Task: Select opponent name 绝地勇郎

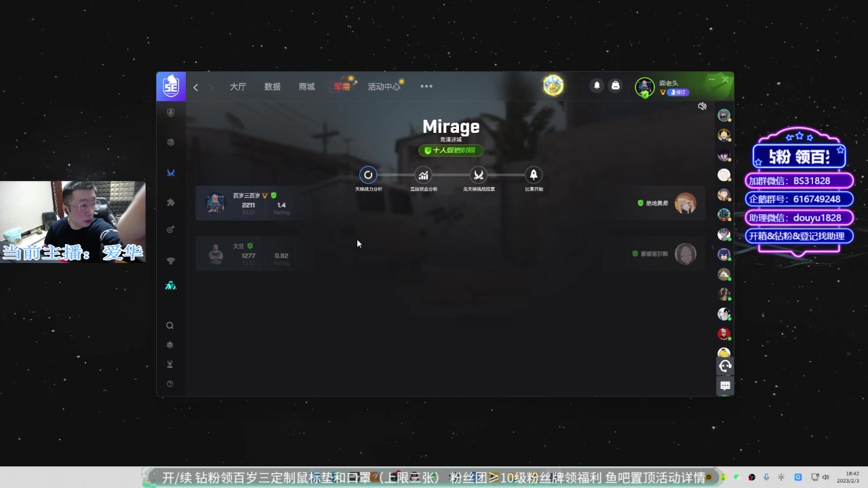Action: (657, 203)
